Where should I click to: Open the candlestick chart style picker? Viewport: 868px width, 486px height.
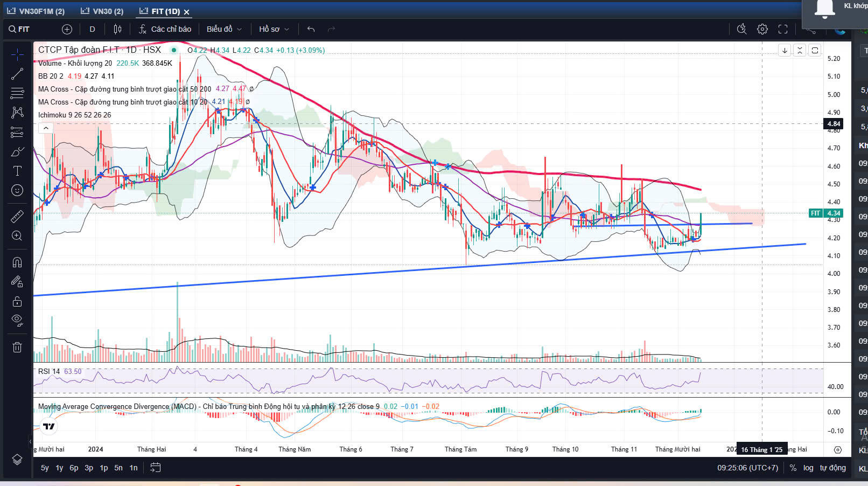click(117, 29)
